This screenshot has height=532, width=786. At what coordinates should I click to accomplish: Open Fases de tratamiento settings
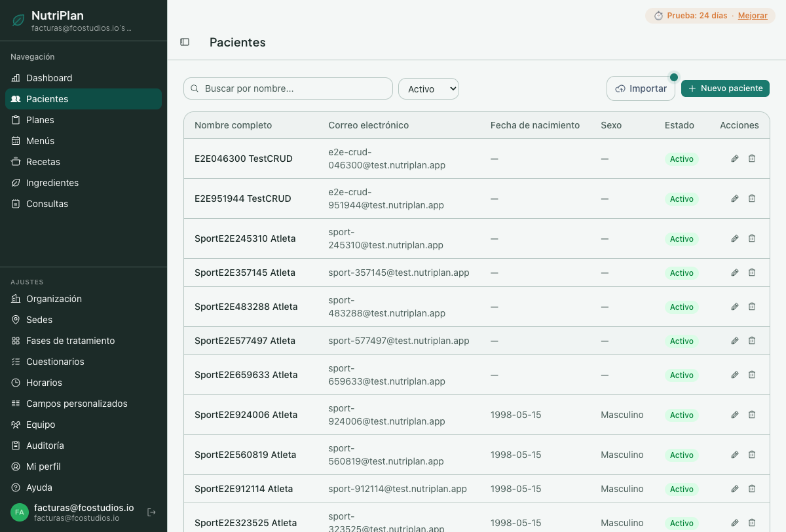pos(70,341)
